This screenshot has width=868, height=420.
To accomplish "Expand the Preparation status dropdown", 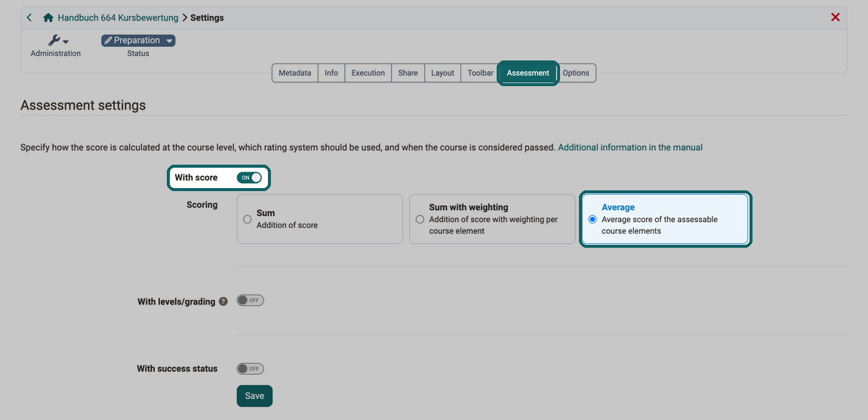I will point(169,41).
